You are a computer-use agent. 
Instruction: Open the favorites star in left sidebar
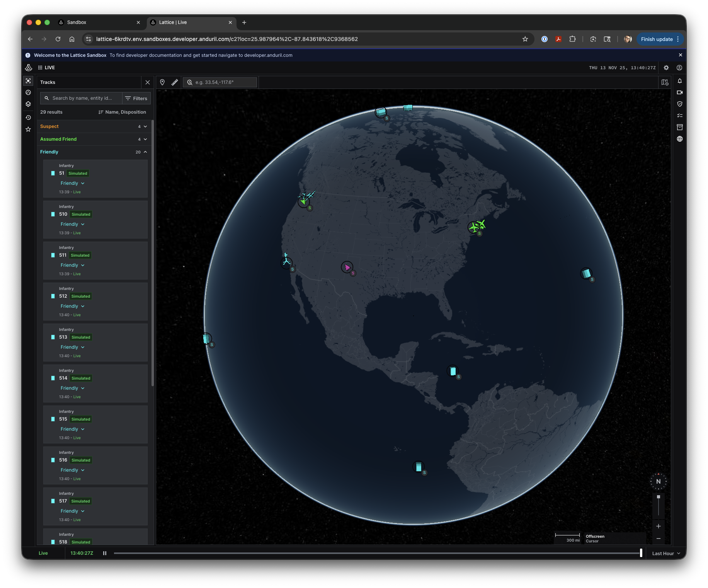pyautogui.click(x=28, y=130)
